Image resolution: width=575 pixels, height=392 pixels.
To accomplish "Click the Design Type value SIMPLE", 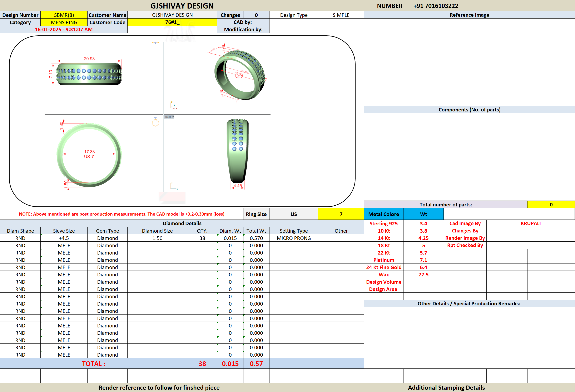I will point(341,15).
